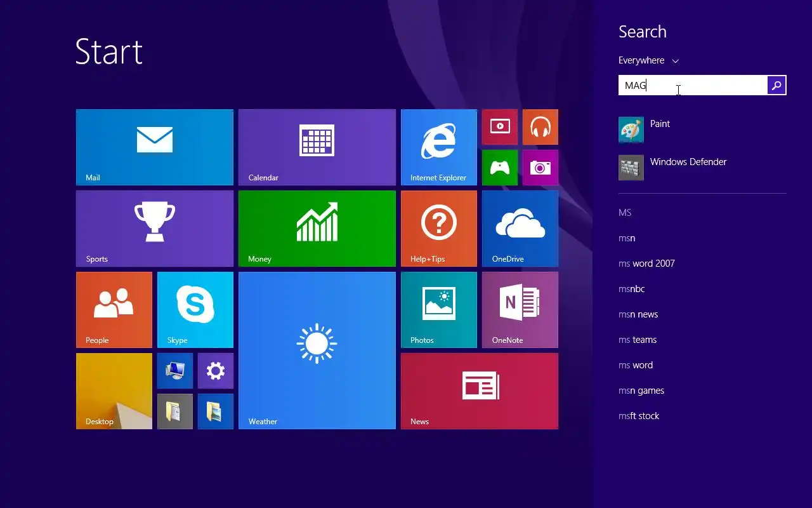Focus the search text box containing MAG

point(693,85)
